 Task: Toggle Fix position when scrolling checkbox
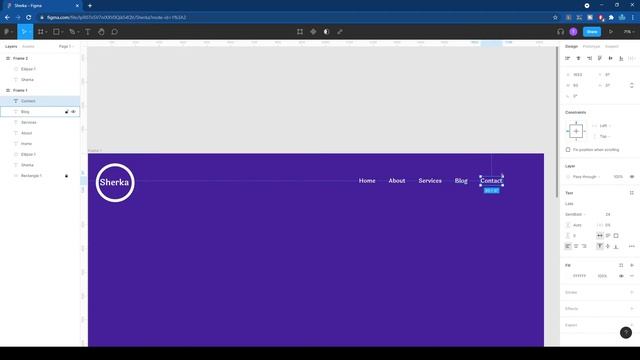click(x=568, y=150)
